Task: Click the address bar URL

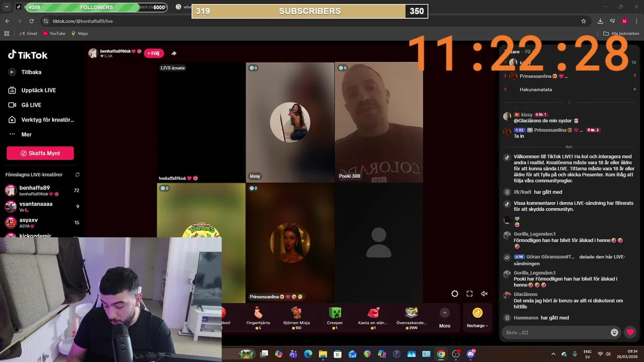Action: [x=83, y=21]
